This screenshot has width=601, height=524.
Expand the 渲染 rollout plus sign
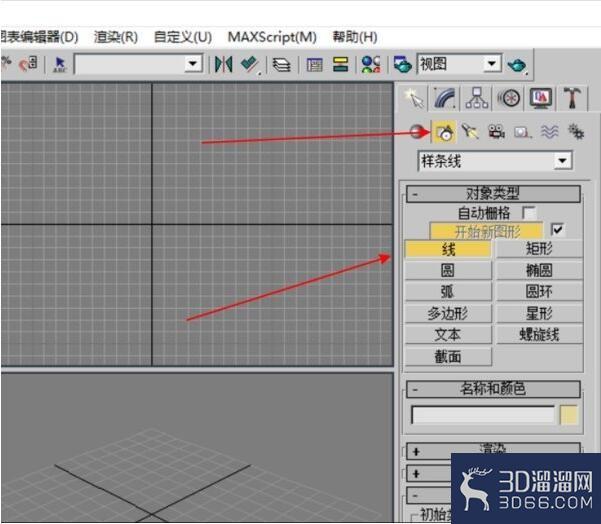[416, 452]
